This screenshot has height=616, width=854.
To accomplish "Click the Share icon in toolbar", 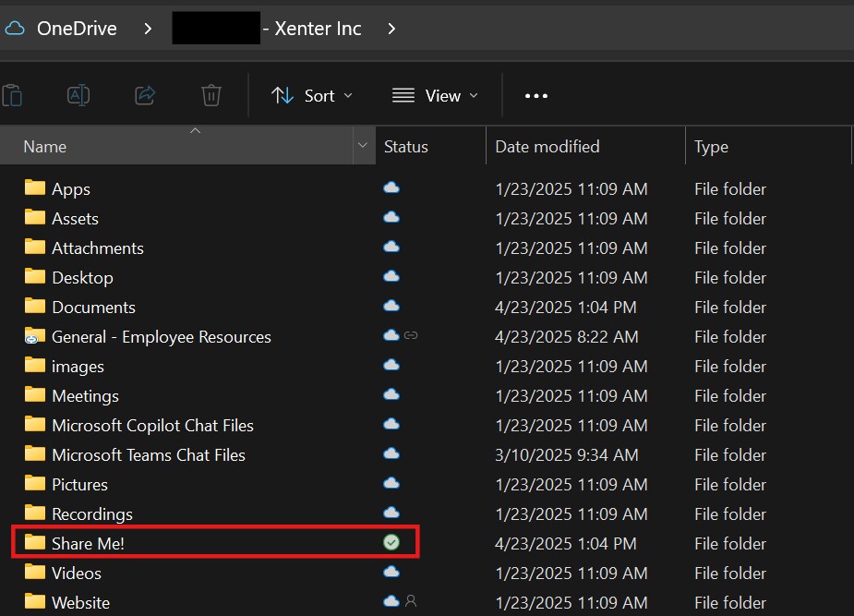I will coord(145,95).
